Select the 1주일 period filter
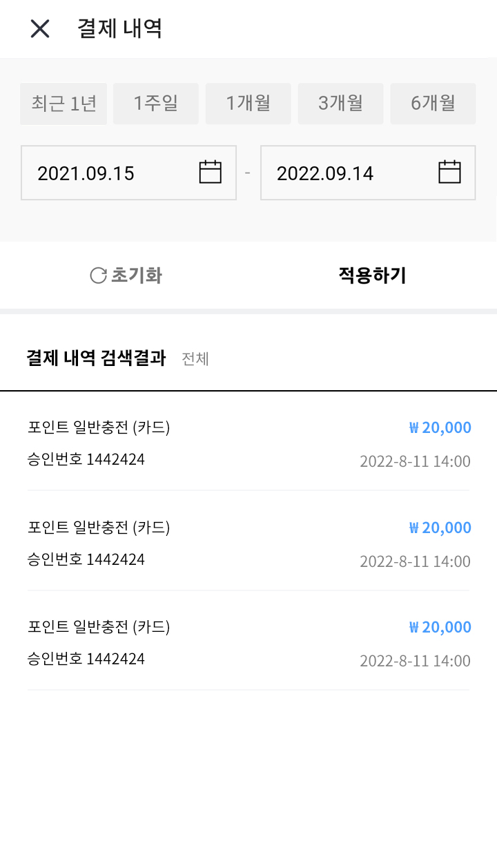 156,104
